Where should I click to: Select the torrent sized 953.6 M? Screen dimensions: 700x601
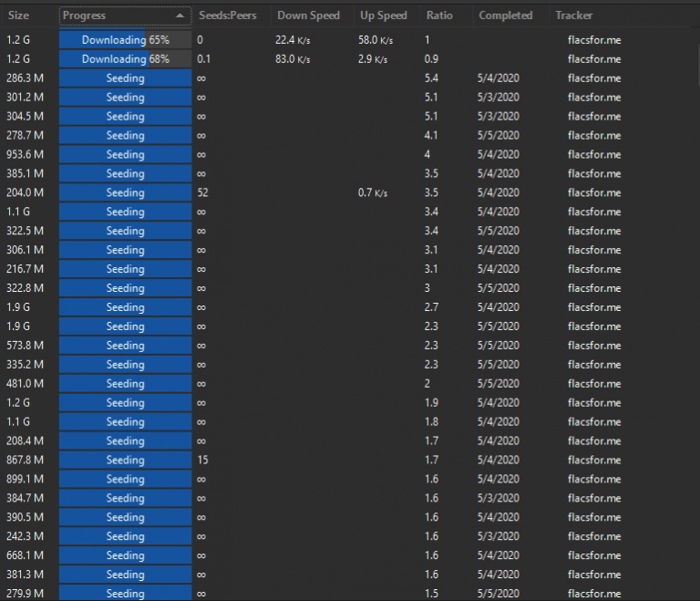pos(26,154)
